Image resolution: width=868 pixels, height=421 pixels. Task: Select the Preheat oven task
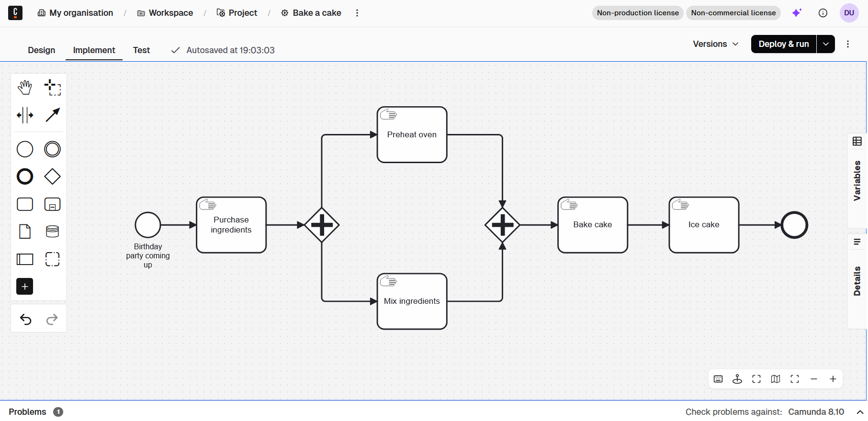click(412, 135)
